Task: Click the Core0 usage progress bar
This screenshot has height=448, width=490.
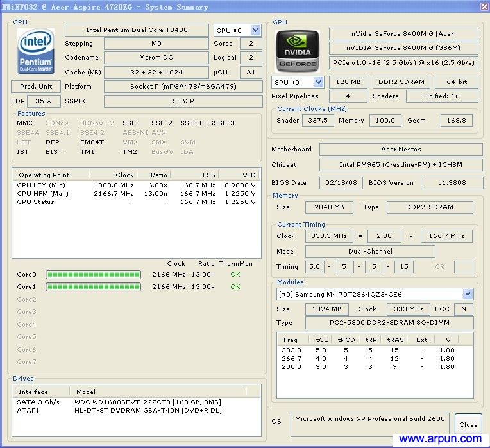Action: point(94,275)
